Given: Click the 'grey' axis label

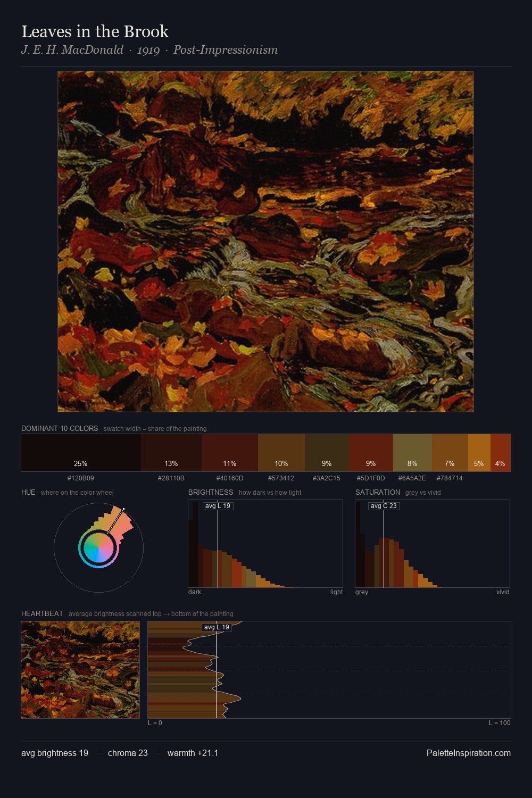Looking at the screenshot, I should click(x=362, y=592).
